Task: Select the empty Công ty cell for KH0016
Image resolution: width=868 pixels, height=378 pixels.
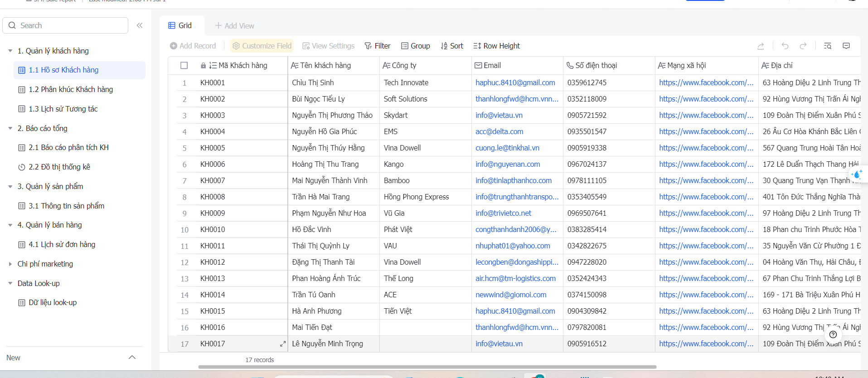Action: [426, 327]
